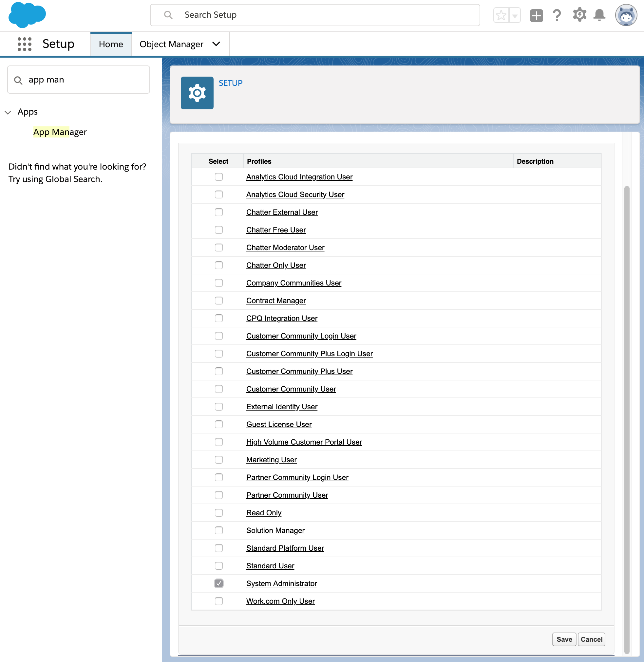Open the Contract Manager profile link
The image size is (644, 662).
pyautogui.click(x=276, y=301)
